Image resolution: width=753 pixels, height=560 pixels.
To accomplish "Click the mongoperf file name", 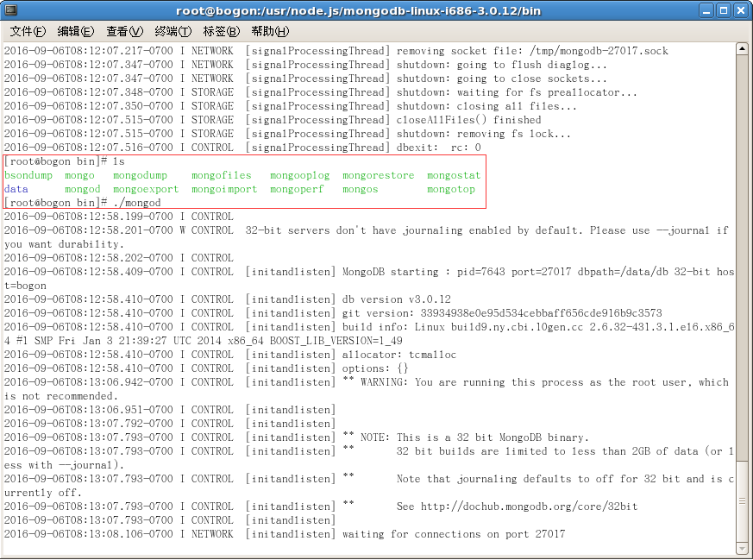I will click(297, 190).
